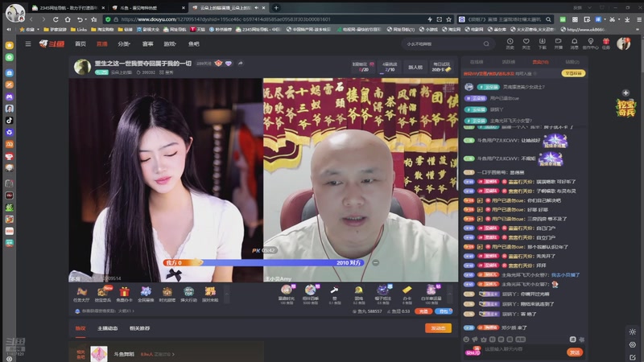Click the plus button above 挖宝奇兵 banner

625,93
